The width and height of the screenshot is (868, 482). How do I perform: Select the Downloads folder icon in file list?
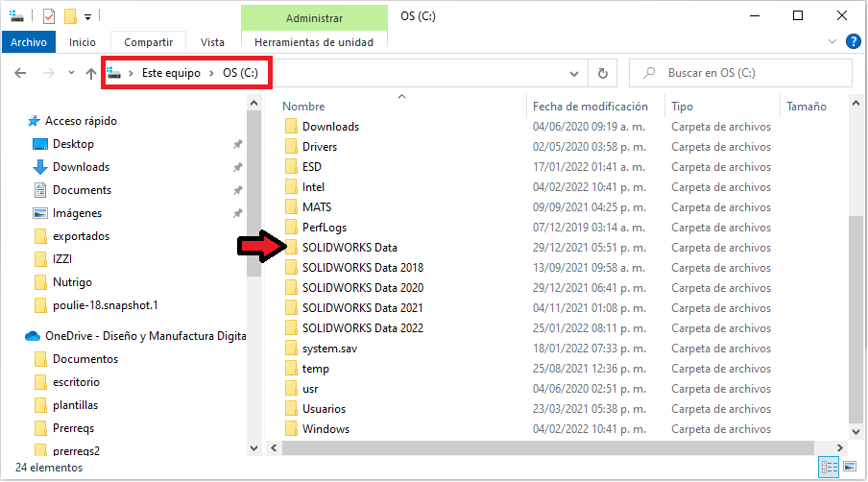(291, 127)
